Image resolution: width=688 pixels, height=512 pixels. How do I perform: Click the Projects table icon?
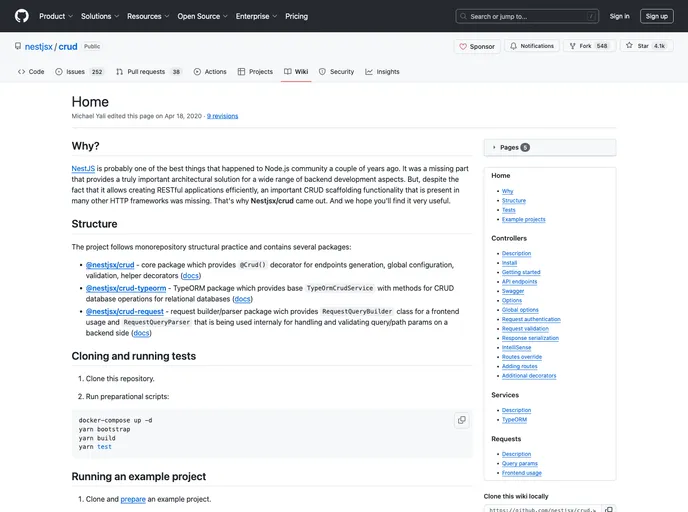[x=241, y=72]
